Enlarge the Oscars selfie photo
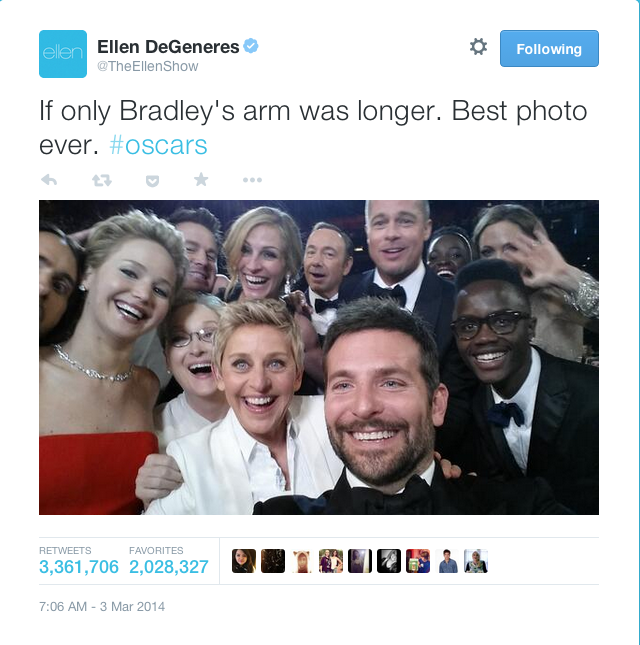Viewport: 640px width, 645px height. (319, 357)
